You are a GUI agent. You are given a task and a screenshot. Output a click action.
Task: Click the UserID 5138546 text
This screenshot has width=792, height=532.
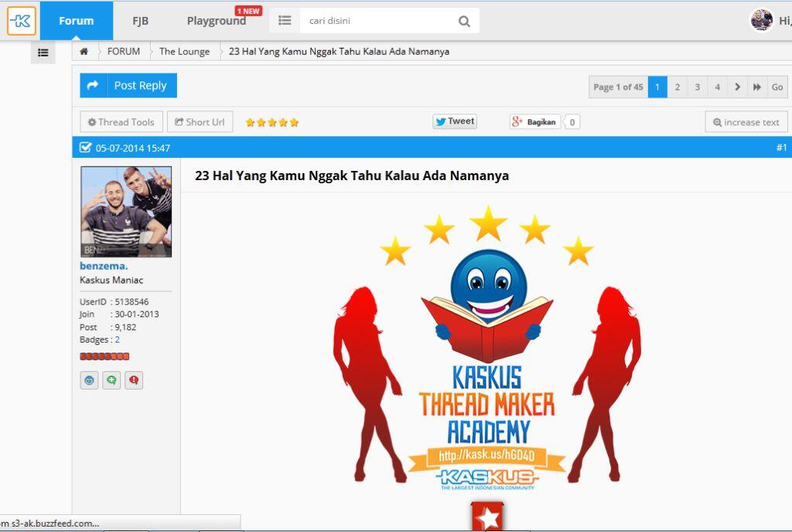[x=114, y=302]
